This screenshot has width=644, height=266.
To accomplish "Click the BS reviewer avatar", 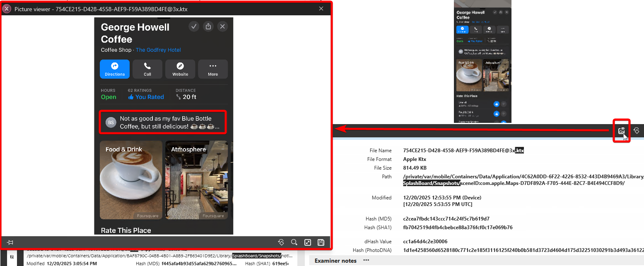I will click(x=111, y=122).
